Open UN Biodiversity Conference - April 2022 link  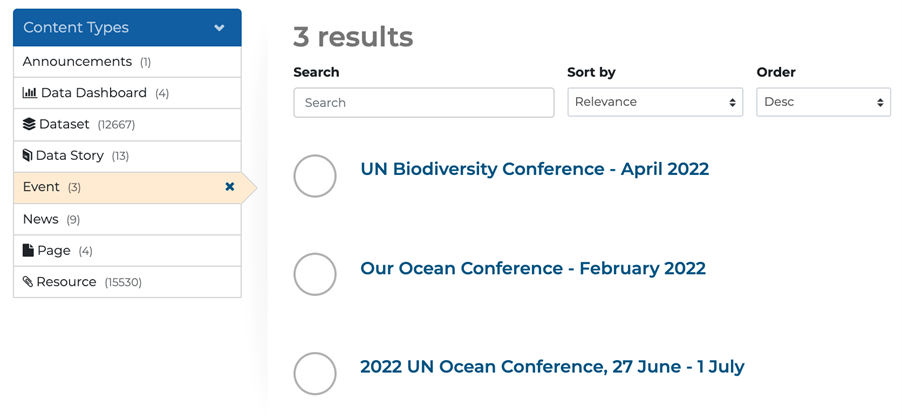click(534, 169)
